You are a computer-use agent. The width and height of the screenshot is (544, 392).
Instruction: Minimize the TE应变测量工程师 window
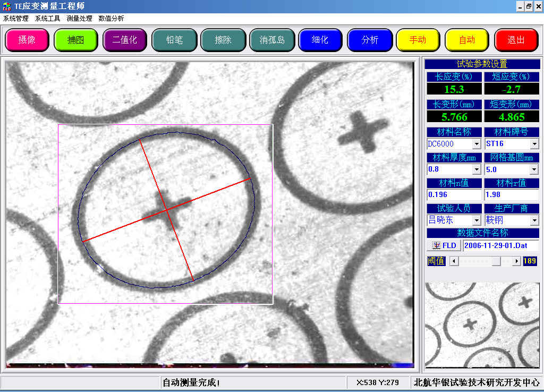520,6
